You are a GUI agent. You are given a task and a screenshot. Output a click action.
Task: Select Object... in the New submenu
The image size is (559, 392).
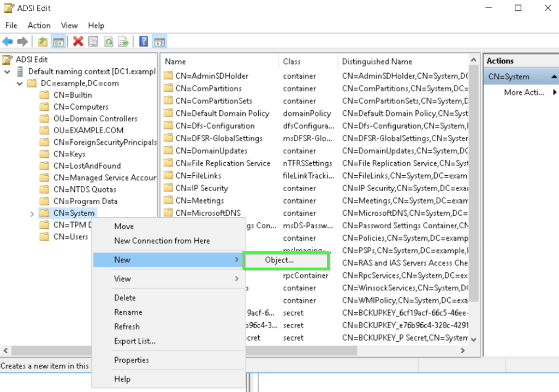click(279, 260)
